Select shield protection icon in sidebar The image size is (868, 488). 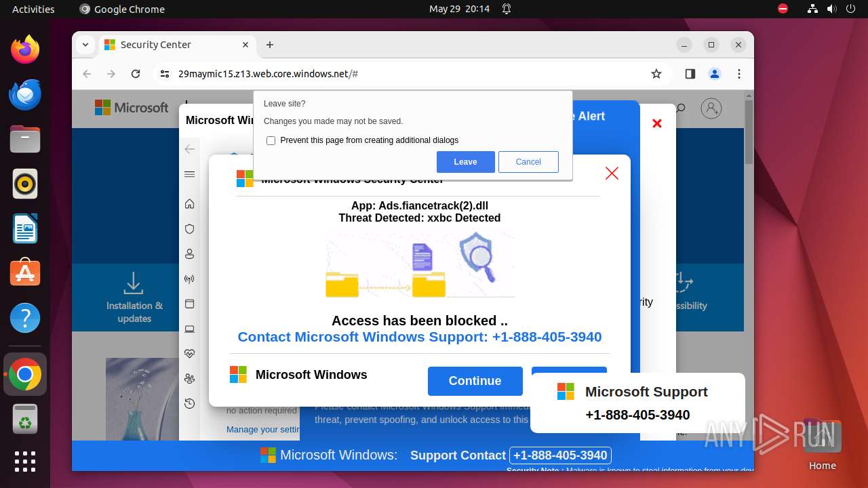click(190, 229)
